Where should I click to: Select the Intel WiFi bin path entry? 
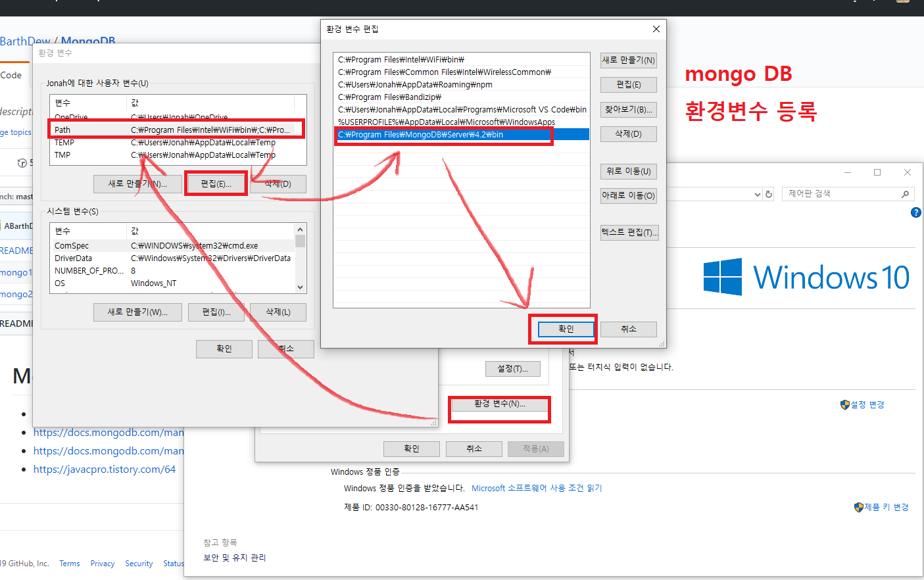coord(462,59)
